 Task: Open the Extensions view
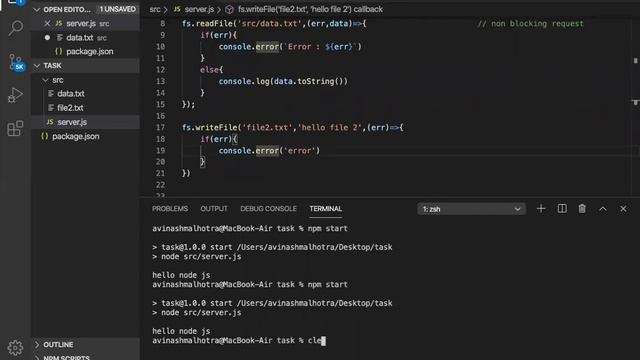pyautogui.click(x=16, y=129)
